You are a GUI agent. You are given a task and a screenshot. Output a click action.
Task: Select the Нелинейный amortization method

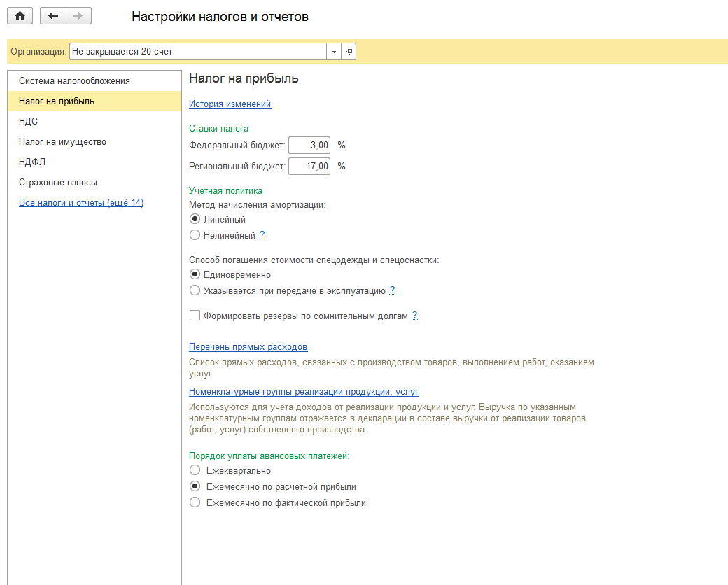(x=195, y=235)
